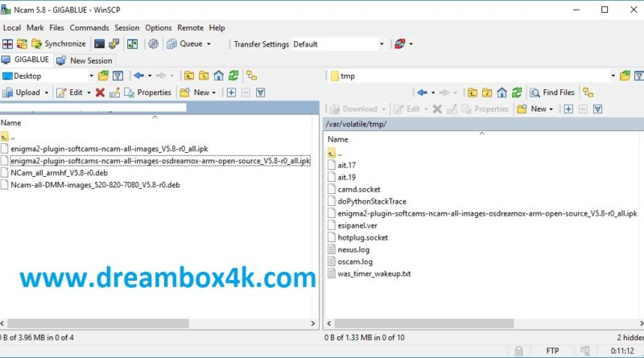
Task: Click local select files plus icon
Action: pyautogui.click(x=231, y=93)
